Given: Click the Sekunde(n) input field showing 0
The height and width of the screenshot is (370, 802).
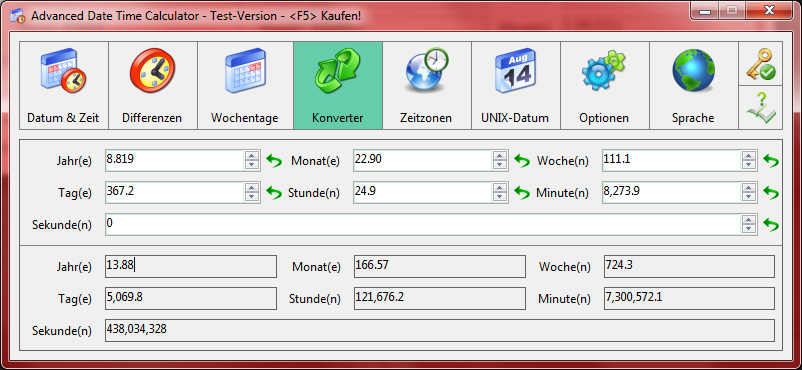Looking at the screenshot, I should 423,224.
